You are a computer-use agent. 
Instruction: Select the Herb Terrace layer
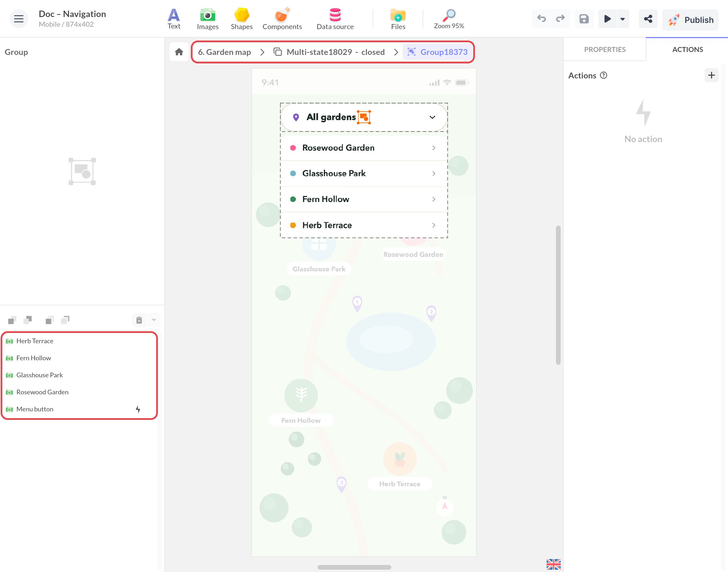click(80, 341)
